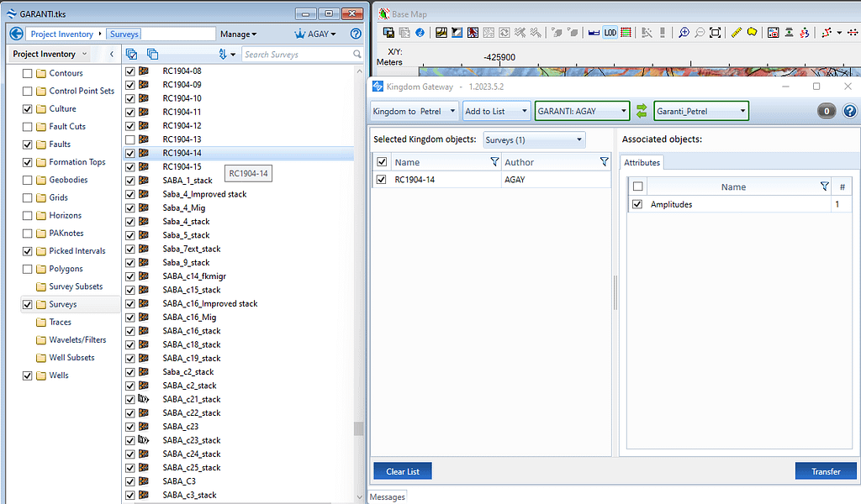Toggle the select-all checkbox in Attributes header
This screenshot has height=504, width=861.
tap(637, 186)
